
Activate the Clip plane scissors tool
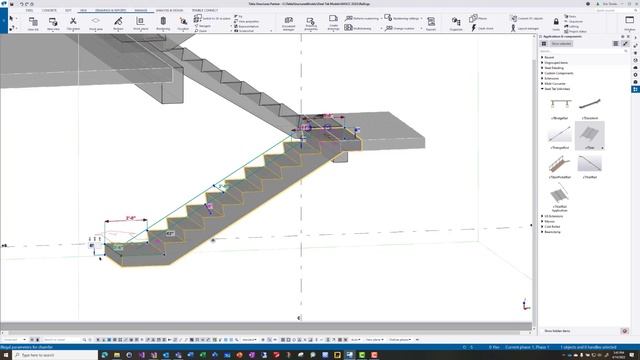(73, 24)
